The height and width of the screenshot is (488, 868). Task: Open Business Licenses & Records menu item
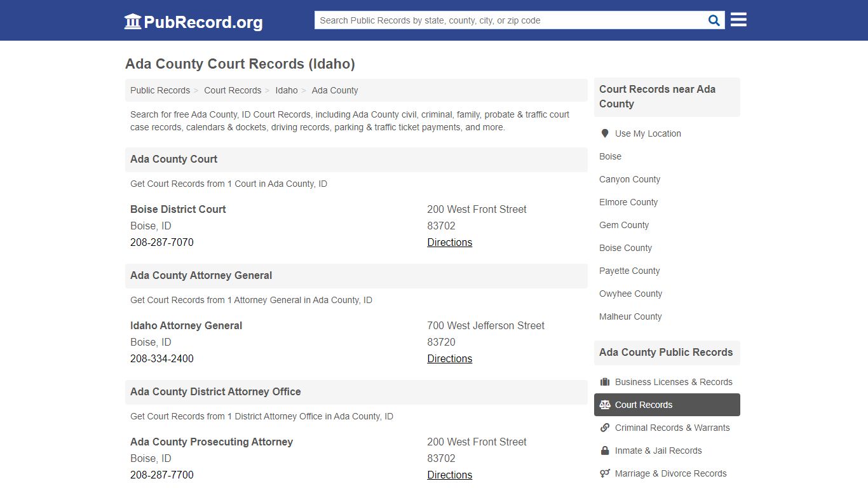(x=667, y=382)
